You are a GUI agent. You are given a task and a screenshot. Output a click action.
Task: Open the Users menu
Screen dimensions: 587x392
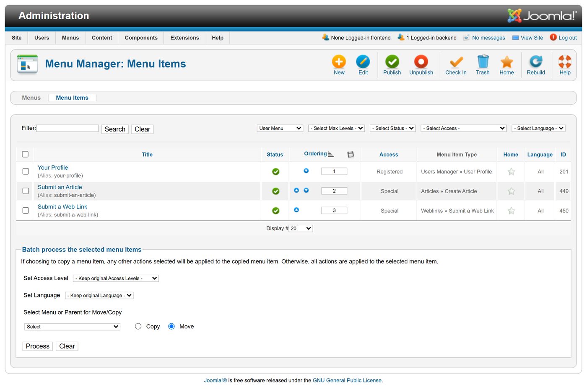[x=42, y=38]
